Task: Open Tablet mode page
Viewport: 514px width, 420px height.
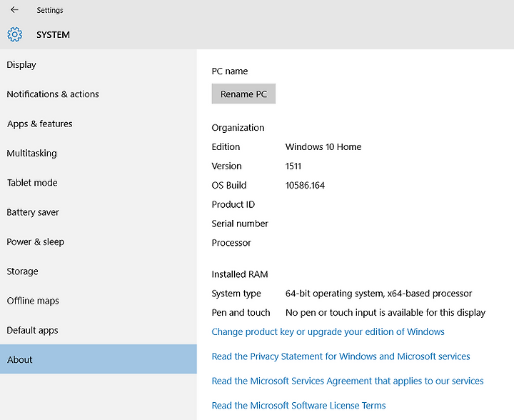Action: pos(99,183)
